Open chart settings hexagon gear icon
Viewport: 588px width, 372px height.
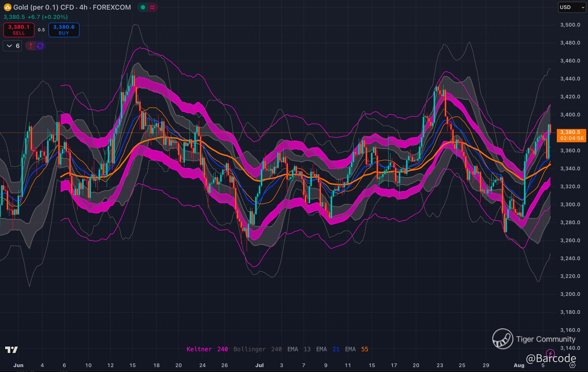572,365
